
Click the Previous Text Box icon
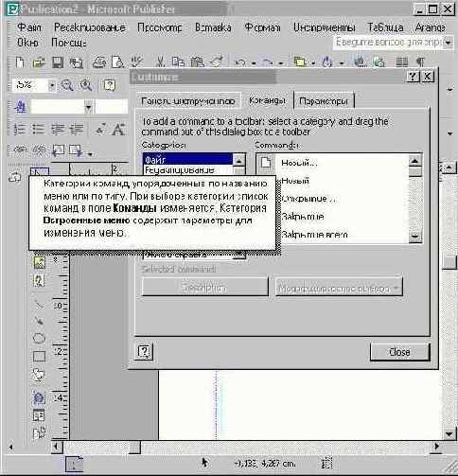pyautogui.click(x=58, y=150)
